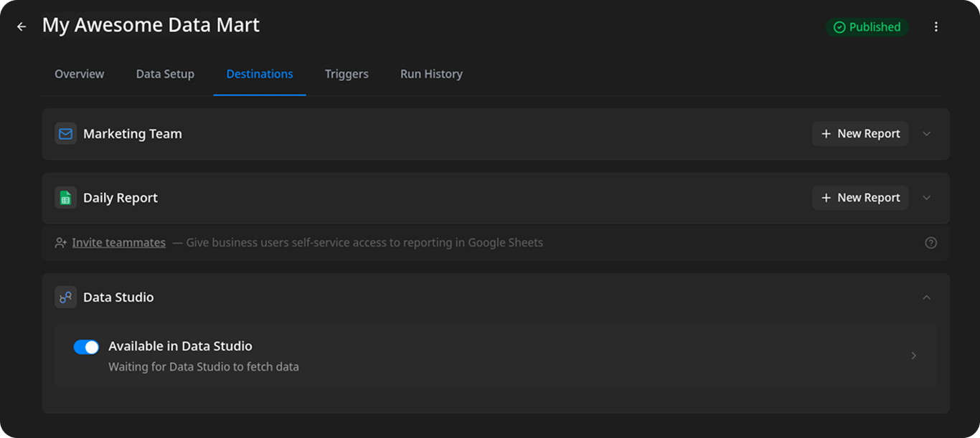Toggle Available in Data Studio switch
This screenshot has width=980, height=438.
(86, 347)
